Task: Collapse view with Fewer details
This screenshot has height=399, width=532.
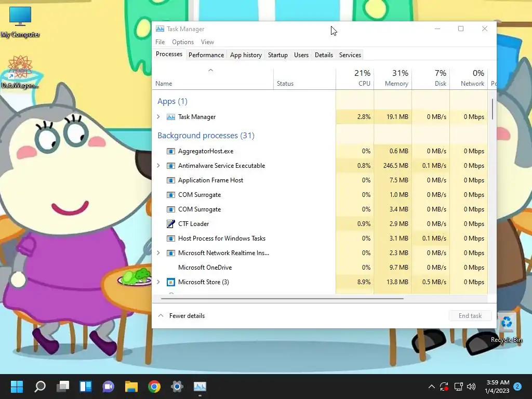Action: click(181, 315)
